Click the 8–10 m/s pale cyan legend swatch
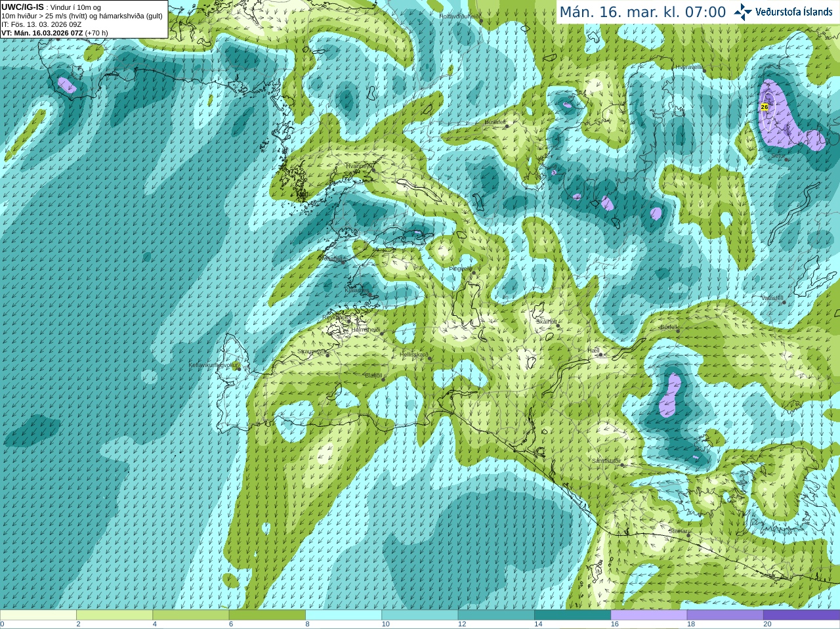 point(343,615)
